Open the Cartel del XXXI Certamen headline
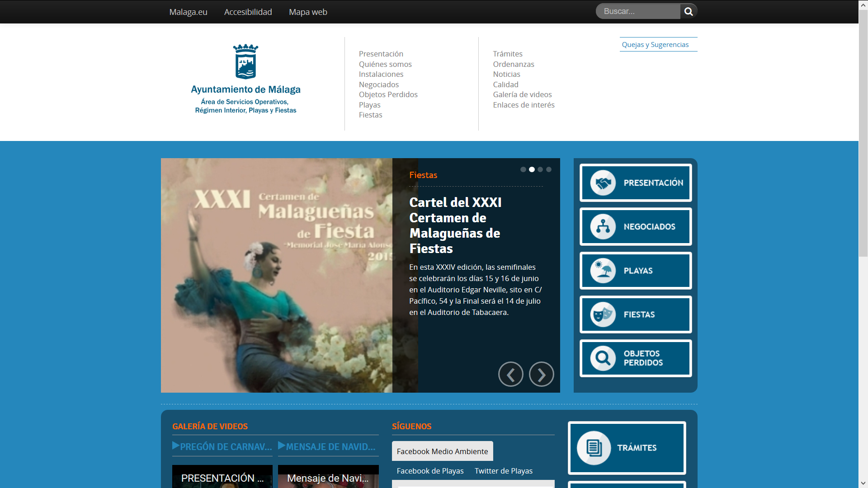The width and height of the screenshot is (868, 488). [455, 225]
